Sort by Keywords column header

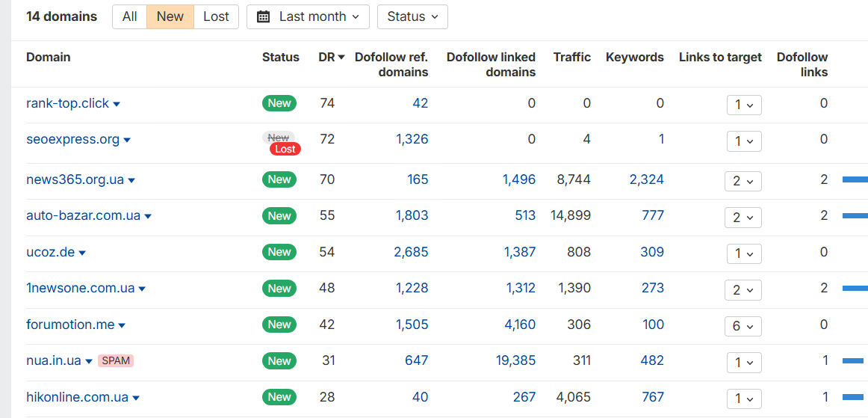point(635,57)
